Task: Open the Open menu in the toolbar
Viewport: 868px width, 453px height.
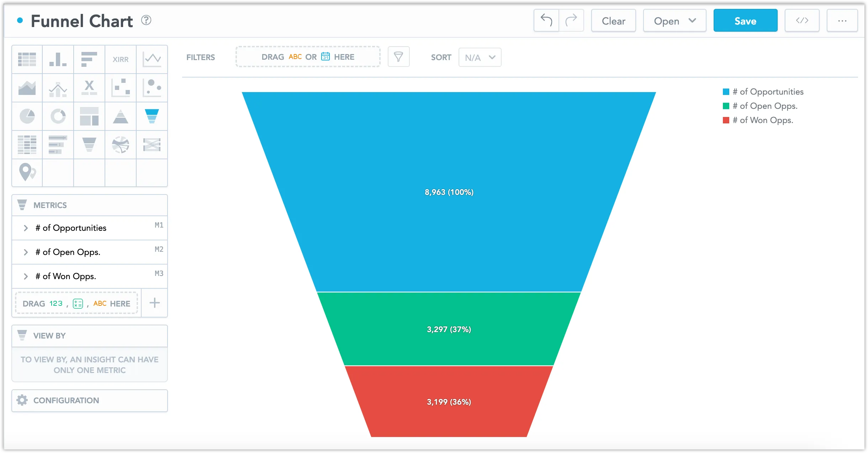Action: click(x=674, y=20)
